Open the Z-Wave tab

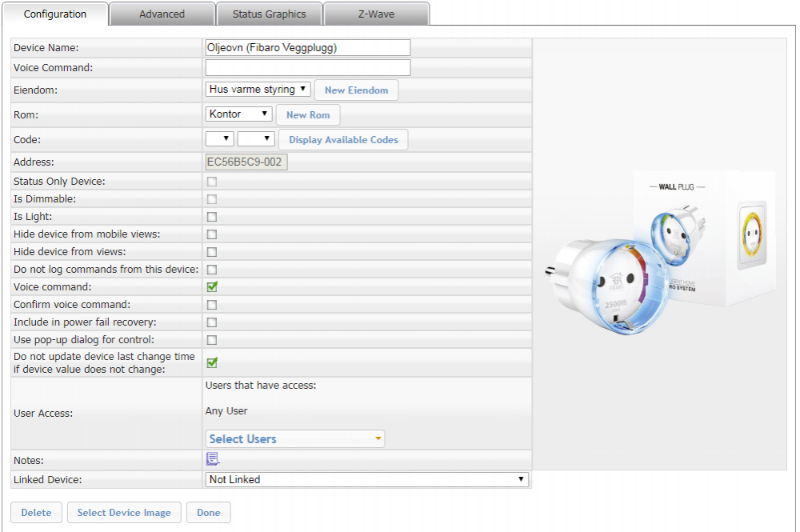376,14
